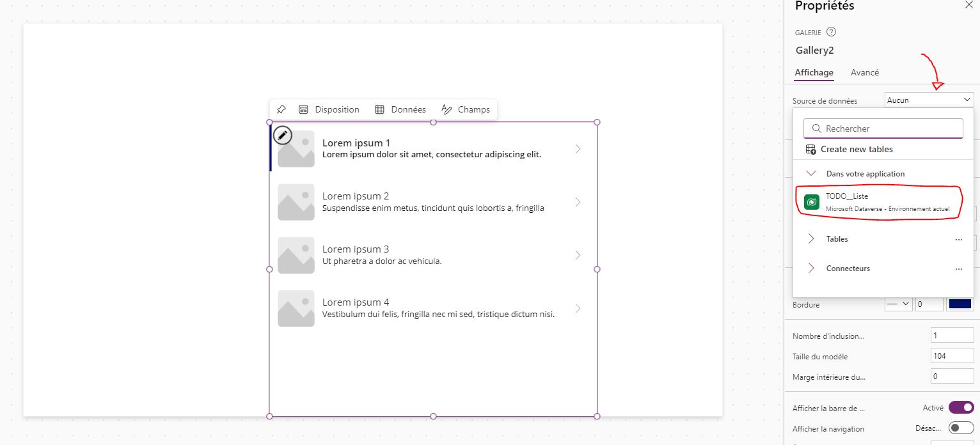
Task: Select the Lorem ipsum 2 title
Action: 356,196
